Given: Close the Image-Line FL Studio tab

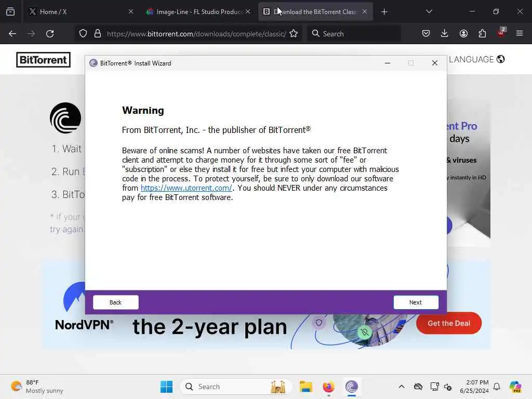Looking at the screenshot, I should click(248, 12).
